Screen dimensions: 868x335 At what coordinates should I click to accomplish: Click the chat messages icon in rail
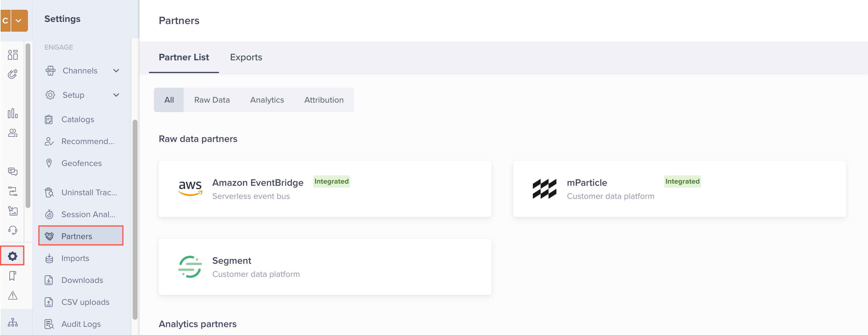12,171
